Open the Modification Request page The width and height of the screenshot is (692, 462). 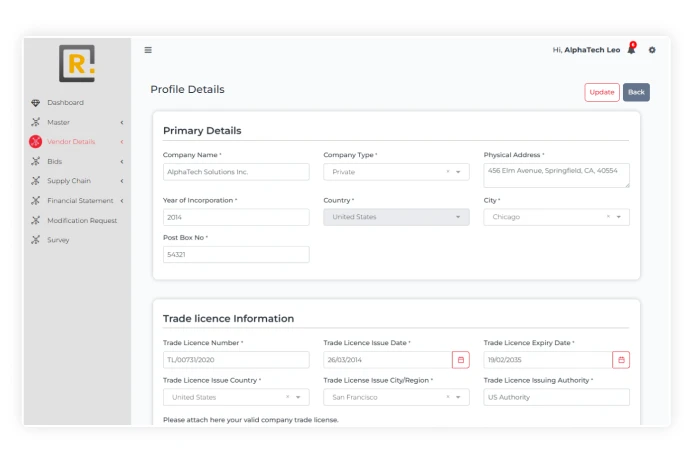pos(81,220)
